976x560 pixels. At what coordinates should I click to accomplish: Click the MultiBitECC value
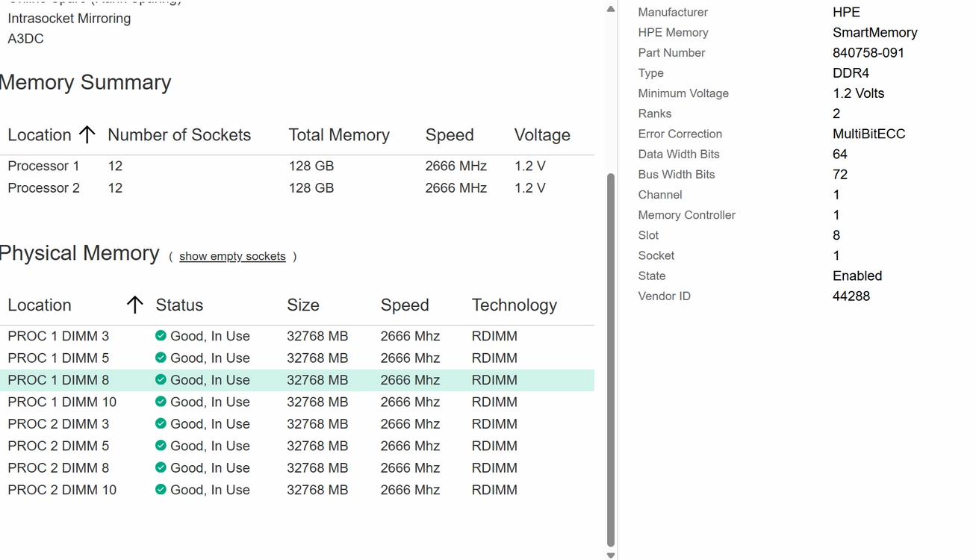(x=869, y=134)
